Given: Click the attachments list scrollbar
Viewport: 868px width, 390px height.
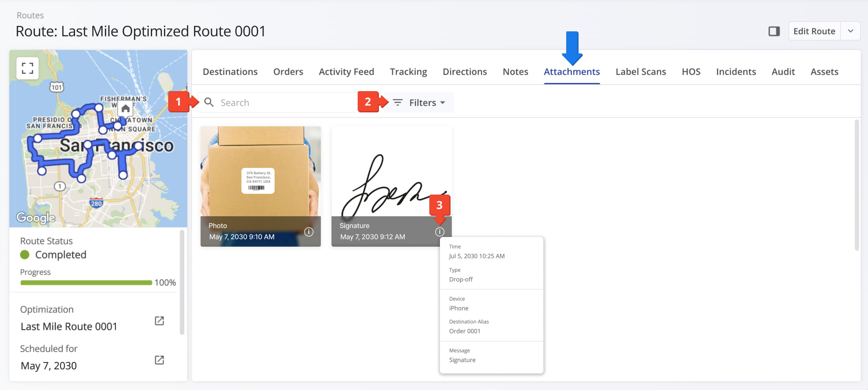Looking at the screenshot, I should [x=857, y=185].
